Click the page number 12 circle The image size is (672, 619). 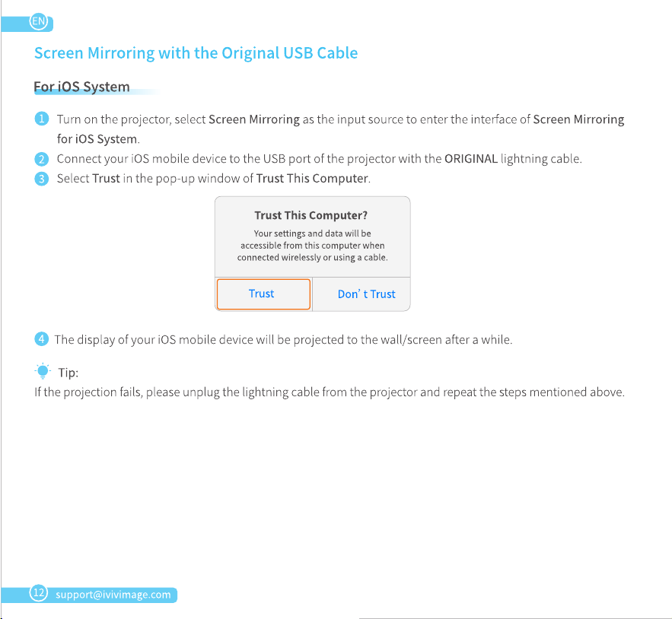39,593
